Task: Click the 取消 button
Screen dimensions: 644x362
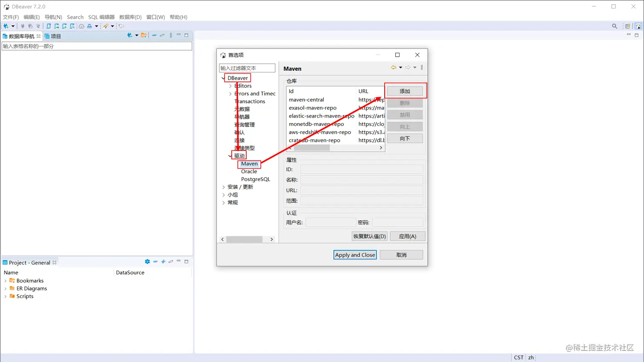Action: click(401, 255)
